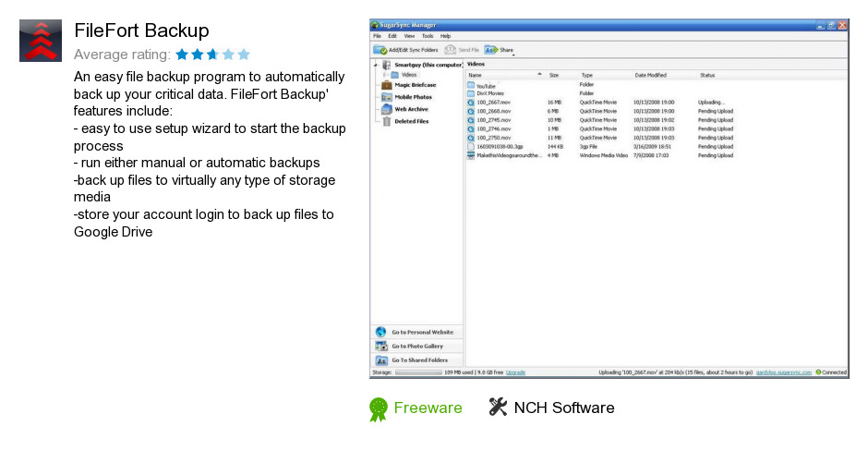Select Magic Briefcase in the tree
The width and height of the screenshot is (868, 450).
pos(416,85)
